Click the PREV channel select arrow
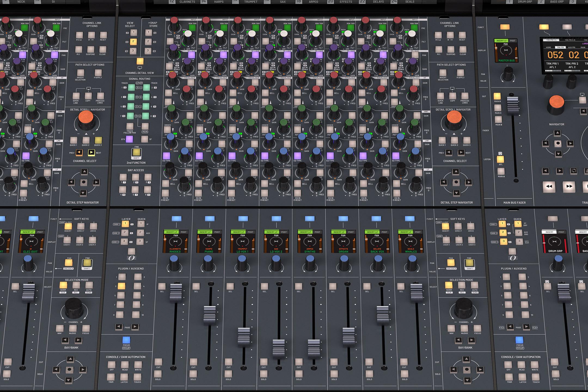588x392 pixels. point(79,152)
